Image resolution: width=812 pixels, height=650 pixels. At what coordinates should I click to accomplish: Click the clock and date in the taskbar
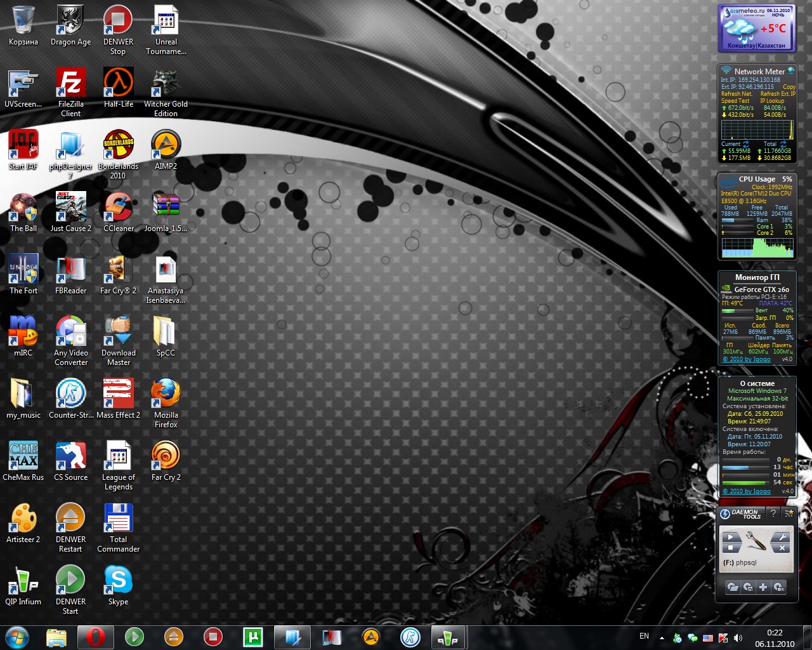coord(775,638)
